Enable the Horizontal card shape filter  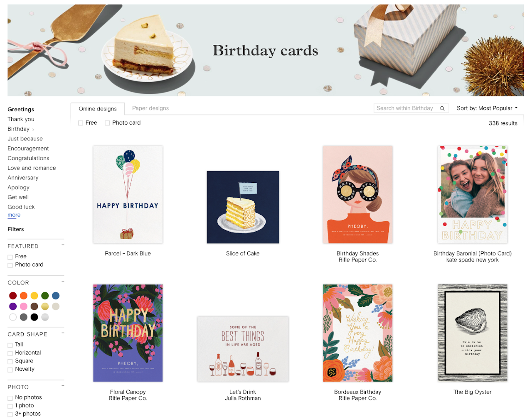pos(10,353)
